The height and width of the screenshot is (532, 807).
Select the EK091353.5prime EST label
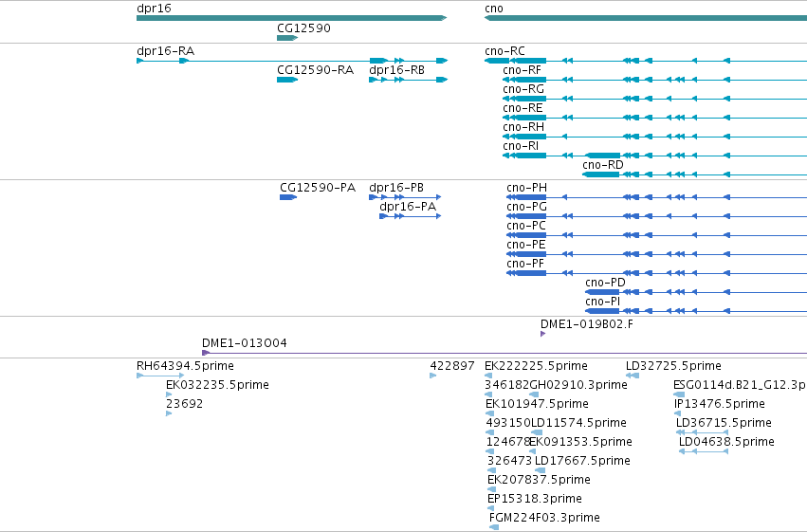tap(580, 442)
